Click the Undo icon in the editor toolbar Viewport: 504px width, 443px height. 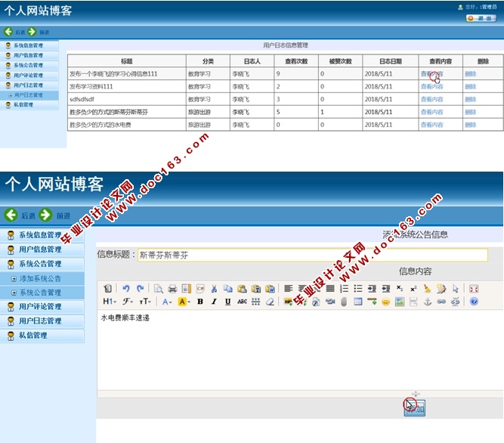pos(126,289)
